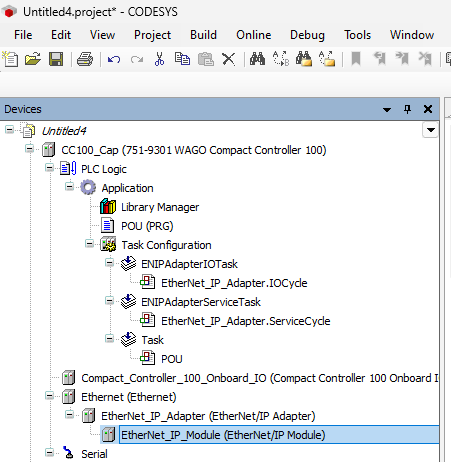Open the View menu

point(102,35)
